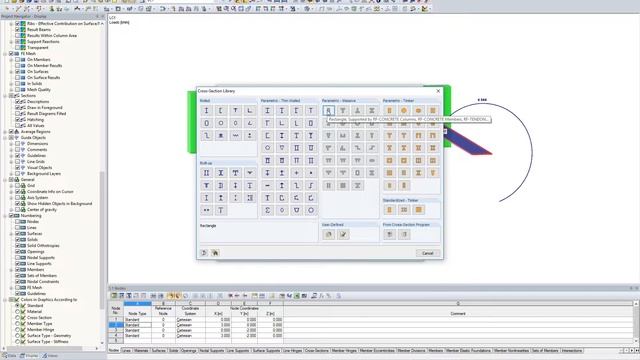Switch navigator to Data tab
Screen dimensions: 640x360
(x=9, y=356)
